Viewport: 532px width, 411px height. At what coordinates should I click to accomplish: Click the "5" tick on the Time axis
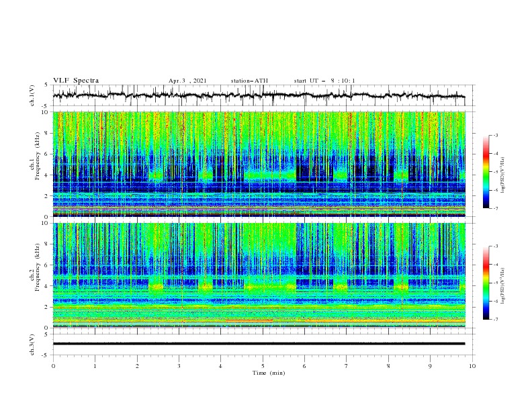pos(263,366)
